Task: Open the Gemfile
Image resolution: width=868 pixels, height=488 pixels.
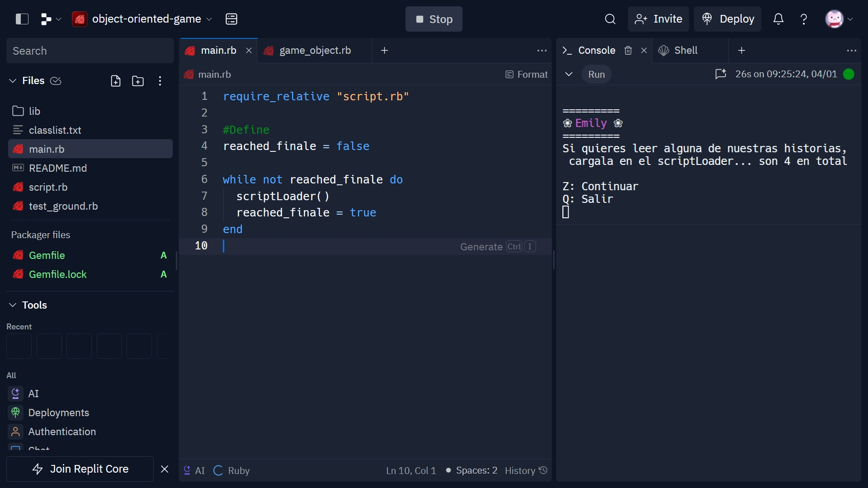Action: click(x=90, y=255)
